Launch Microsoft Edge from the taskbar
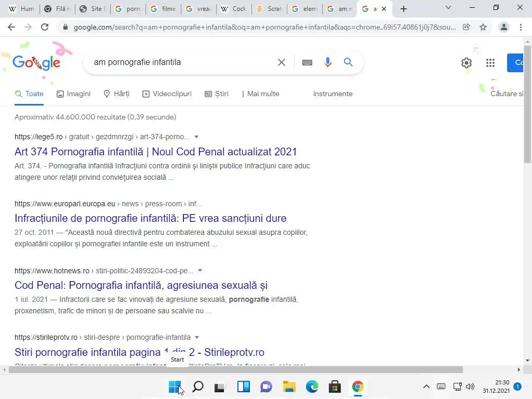Image resolution: width=532 pixels, height=399 pixels. 312,387
